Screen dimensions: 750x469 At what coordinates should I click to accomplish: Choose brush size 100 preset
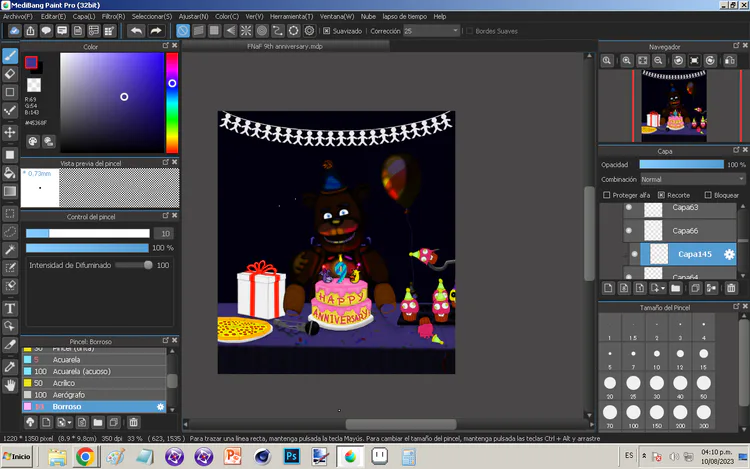click(633, 415)
